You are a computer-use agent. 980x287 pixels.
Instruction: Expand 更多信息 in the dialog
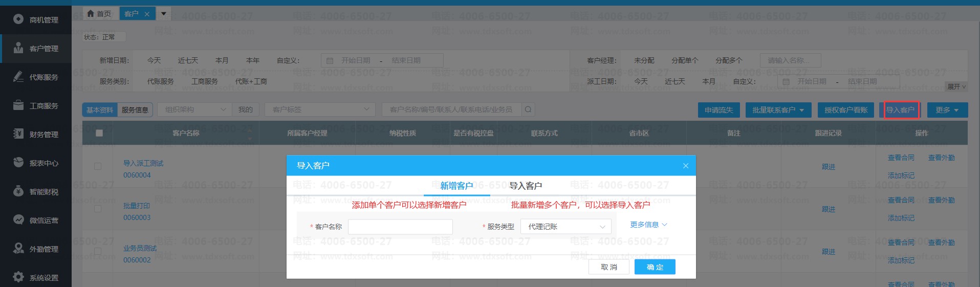[x=648, y=225]
